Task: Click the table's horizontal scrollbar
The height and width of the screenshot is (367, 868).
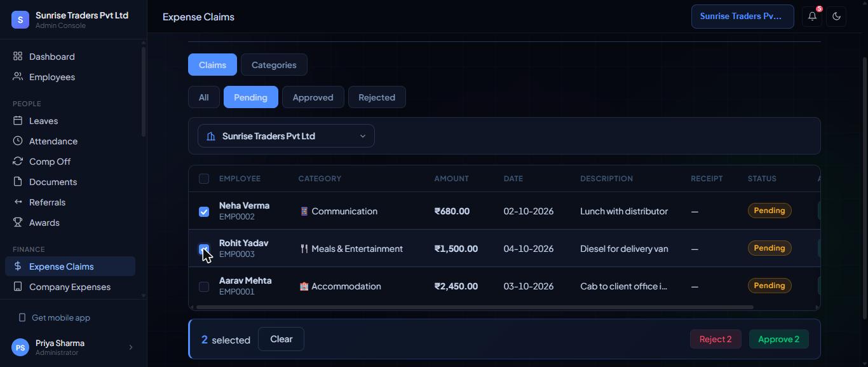Action: pos(475,307)
